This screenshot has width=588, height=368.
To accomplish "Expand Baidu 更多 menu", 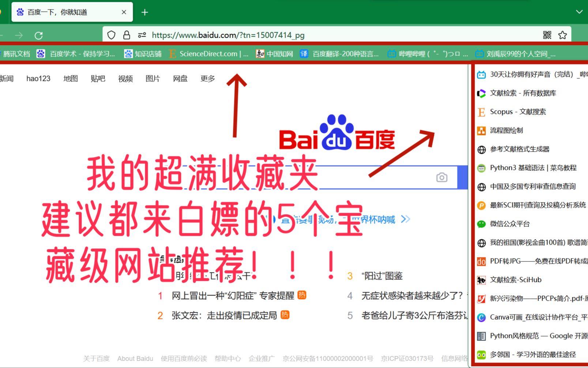I will coord(208,78).
